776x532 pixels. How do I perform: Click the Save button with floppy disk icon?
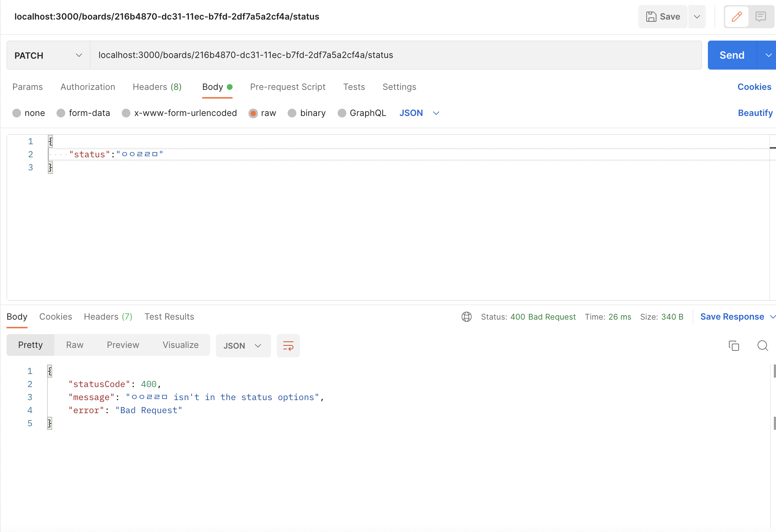coord(663,17)
